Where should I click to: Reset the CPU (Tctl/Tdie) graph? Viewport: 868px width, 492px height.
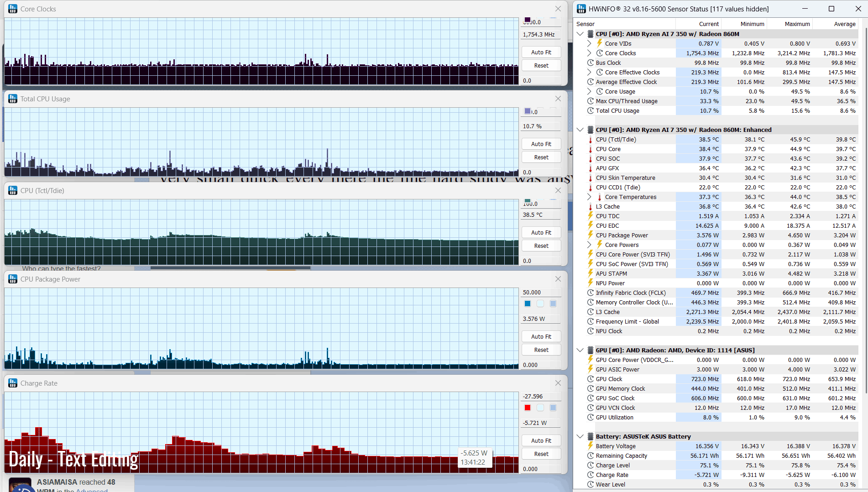coord(541,246)
